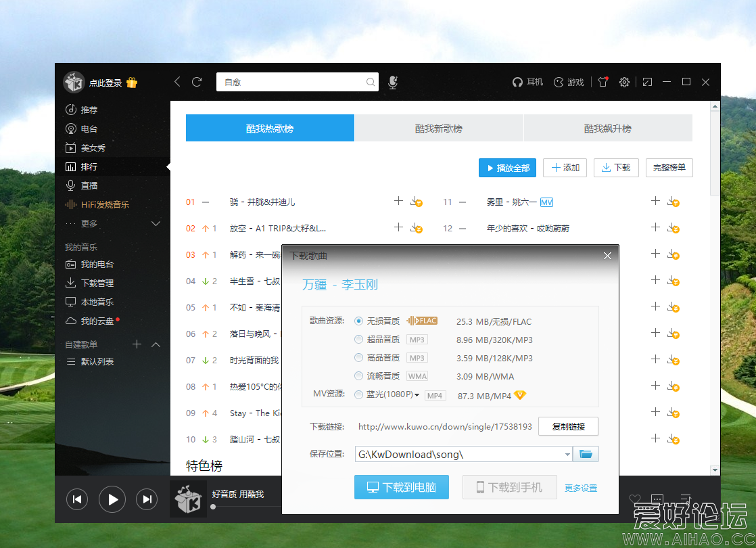
Task: Click the search input containing 自欲
Action: tap(298, 82)
